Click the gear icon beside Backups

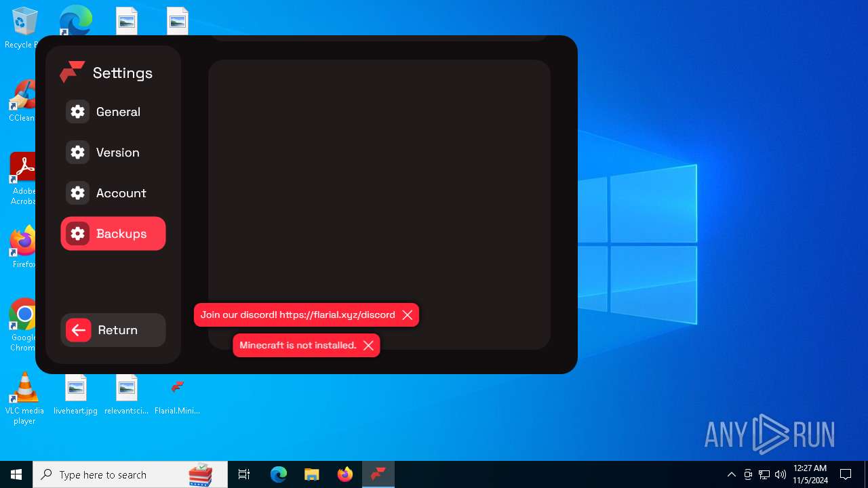coord(78,234)
